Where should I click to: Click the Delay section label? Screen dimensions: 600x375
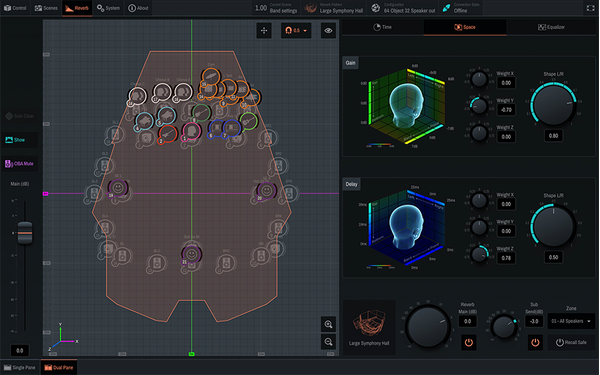pyautogui.click(x=351, y=184)
